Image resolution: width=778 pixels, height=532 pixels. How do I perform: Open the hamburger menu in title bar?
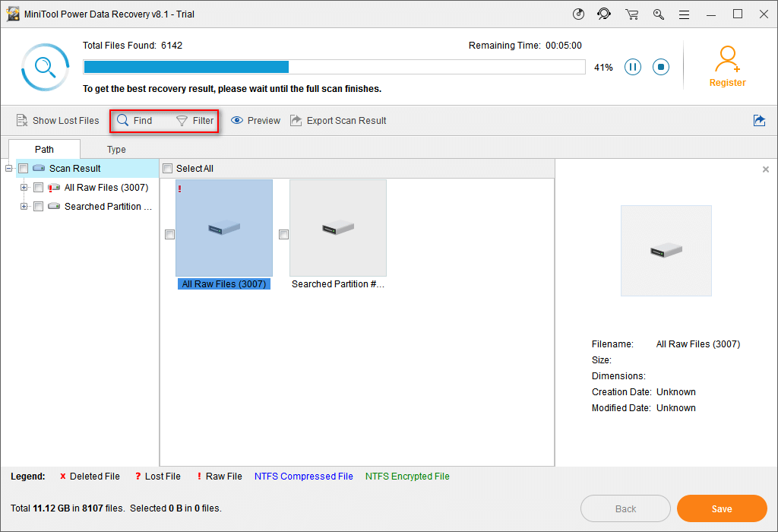click(684, 14)
